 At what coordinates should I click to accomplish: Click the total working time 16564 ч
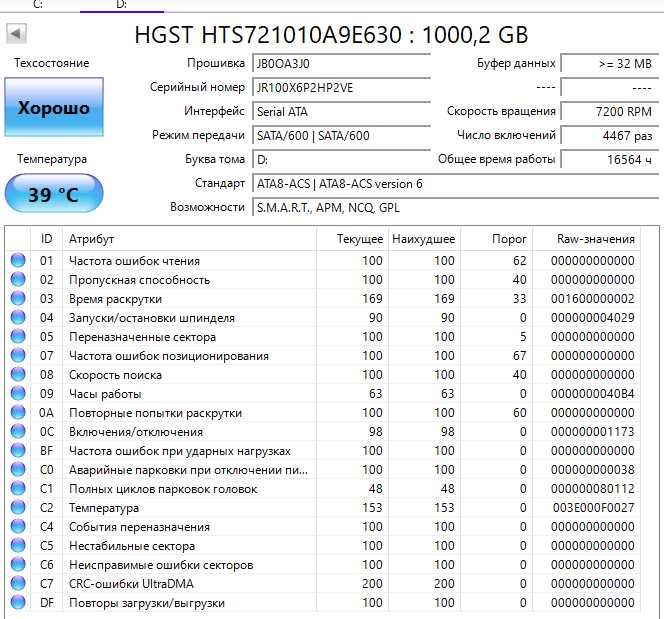pos(609,160)
